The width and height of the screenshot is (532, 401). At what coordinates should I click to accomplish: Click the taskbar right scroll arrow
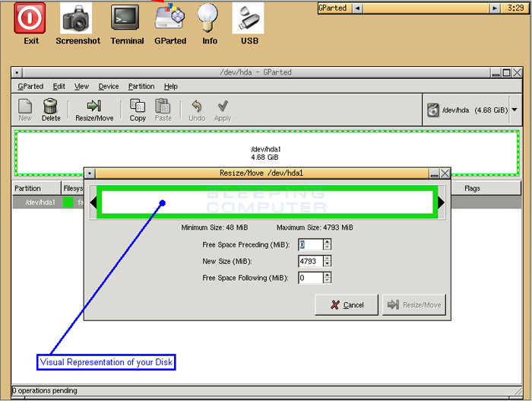(x=495, y=8)
